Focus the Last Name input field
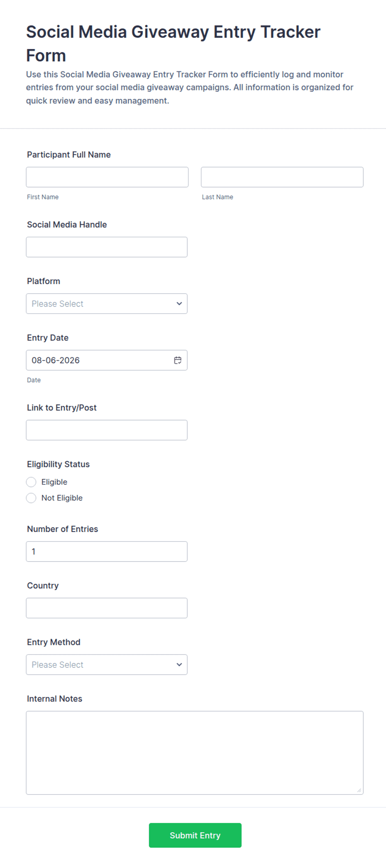Image resolution: width=386 pixels, height=868 pixels. [x=282, y=177]
